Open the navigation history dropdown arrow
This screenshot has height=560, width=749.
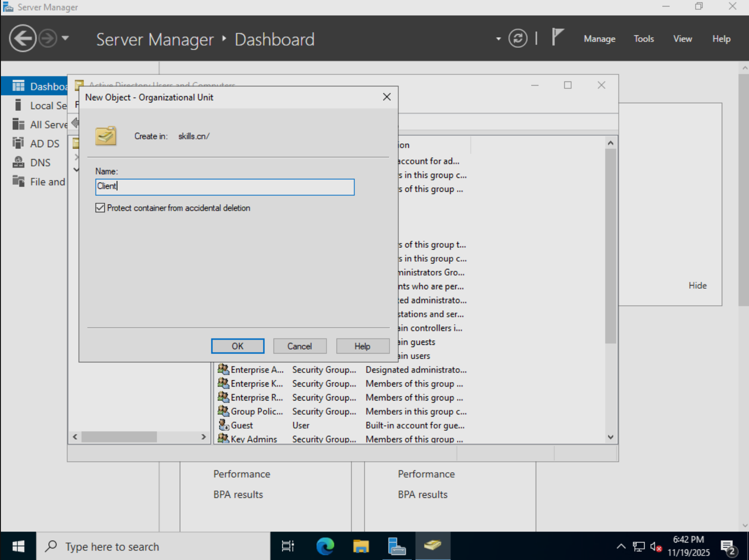65,38
